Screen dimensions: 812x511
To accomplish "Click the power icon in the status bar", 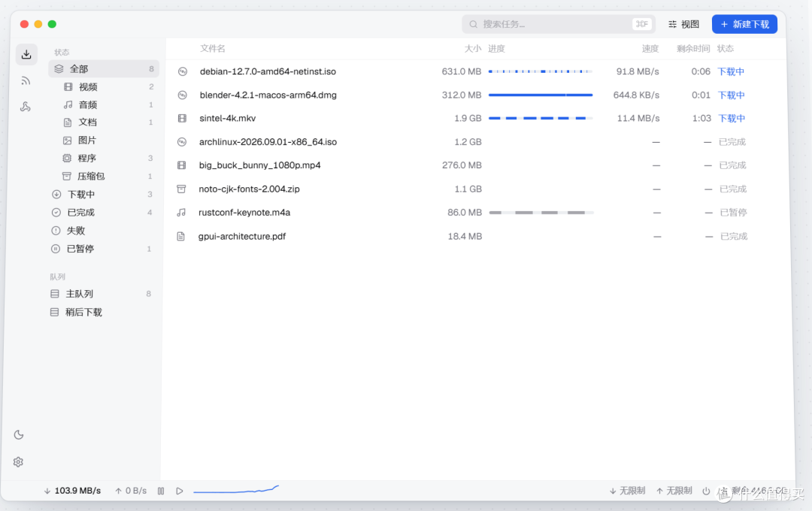I will [x=706, y=491].
